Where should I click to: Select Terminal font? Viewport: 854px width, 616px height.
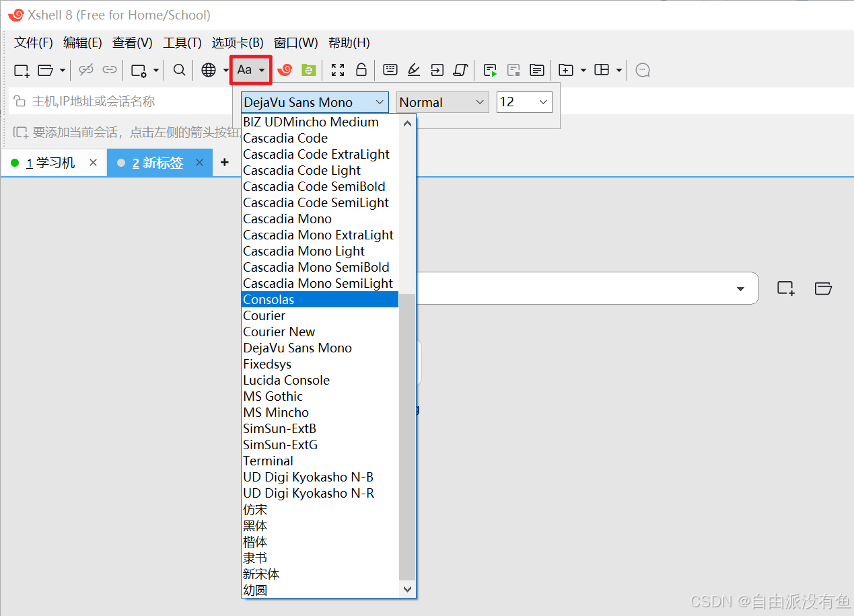(x=320, y=461)
